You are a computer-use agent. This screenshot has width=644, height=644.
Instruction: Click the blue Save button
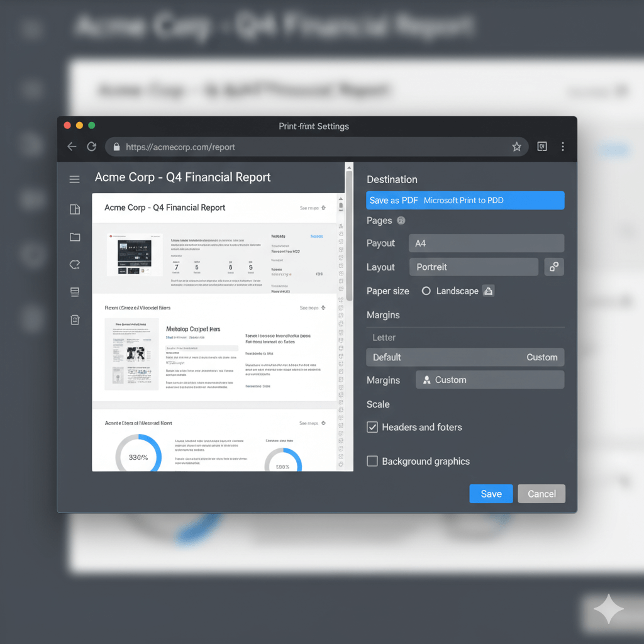(491, 494)
